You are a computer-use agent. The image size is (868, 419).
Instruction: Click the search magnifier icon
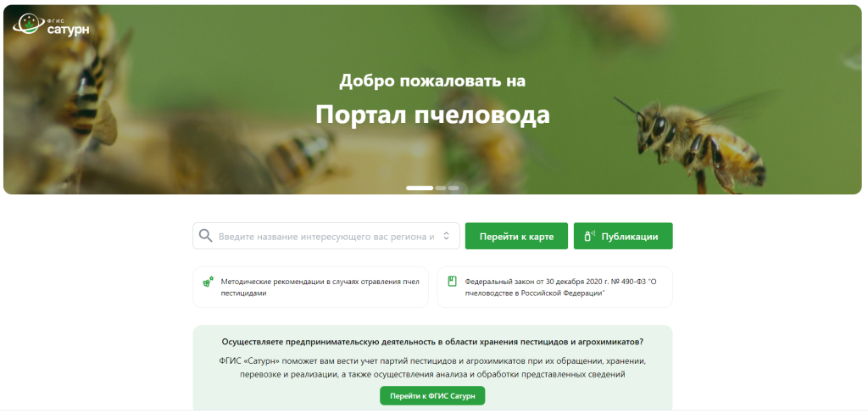[x=205, y=236]
